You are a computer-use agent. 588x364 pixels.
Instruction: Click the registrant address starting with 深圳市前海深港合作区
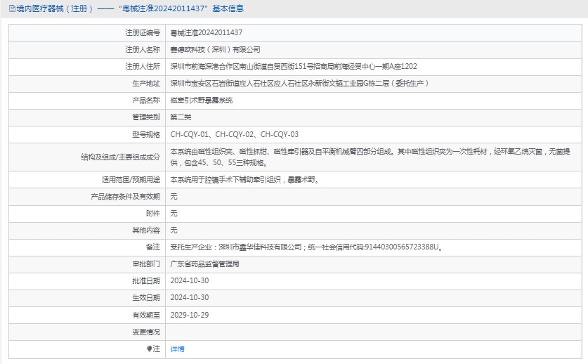[x=294, y=67]
